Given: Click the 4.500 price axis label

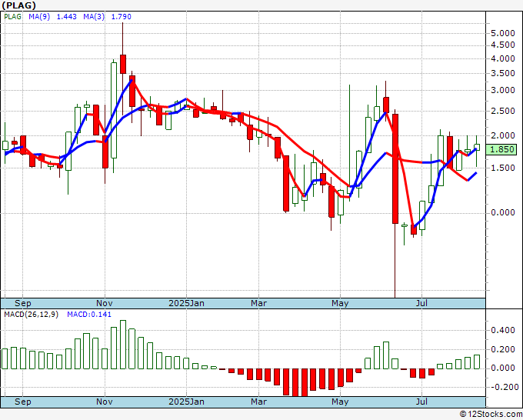Looking at the screenshot, I should (x=503, y=45).
